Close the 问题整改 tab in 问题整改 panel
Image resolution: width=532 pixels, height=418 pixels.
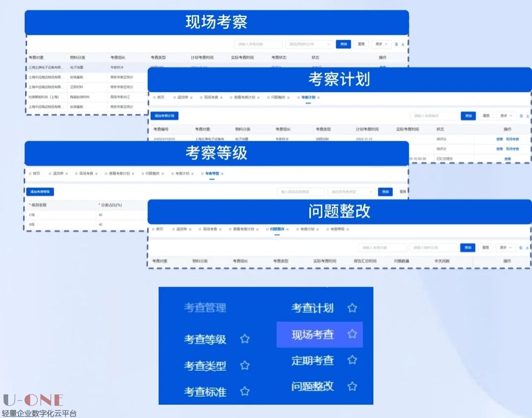287,229
